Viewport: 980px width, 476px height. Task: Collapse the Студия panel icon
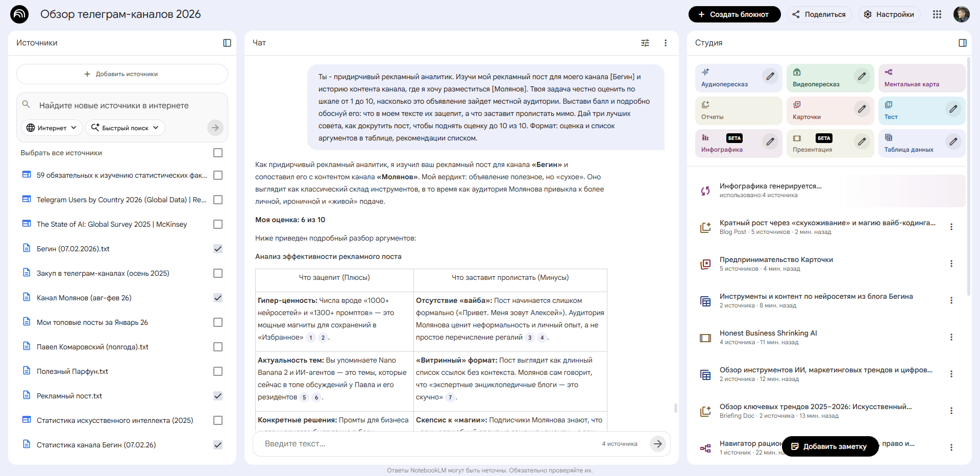click(962, 43)
